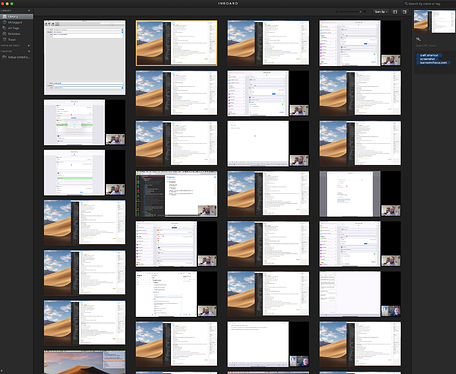Viewport: 456px width, 374px height.
Task: Expand the Popular Tags section
Action: pos(29,45)
